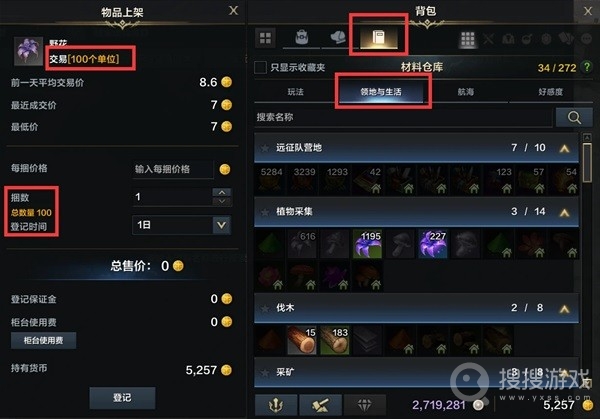This screenshot has width=600, height=419.
Task: Favorite the 植物采集 category star
Action: [x=264, y=212]
